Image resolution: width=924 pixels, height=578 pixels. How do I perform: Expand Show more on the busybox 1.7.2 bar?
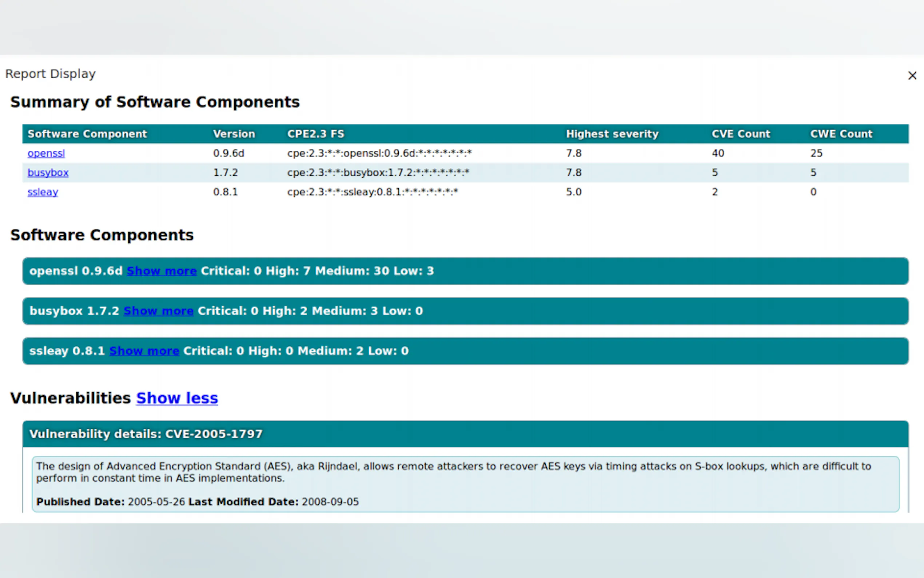click(159, 311)
